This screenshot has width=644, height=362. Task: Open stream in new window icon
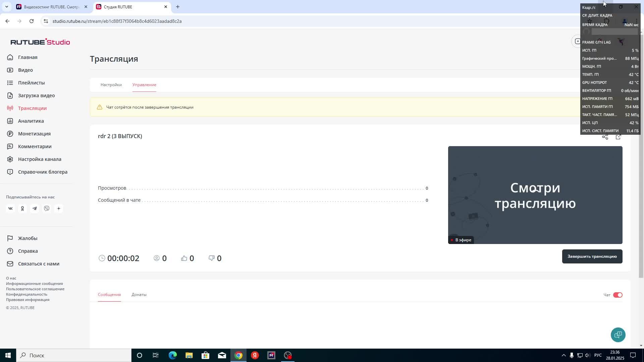click(618, 137)
